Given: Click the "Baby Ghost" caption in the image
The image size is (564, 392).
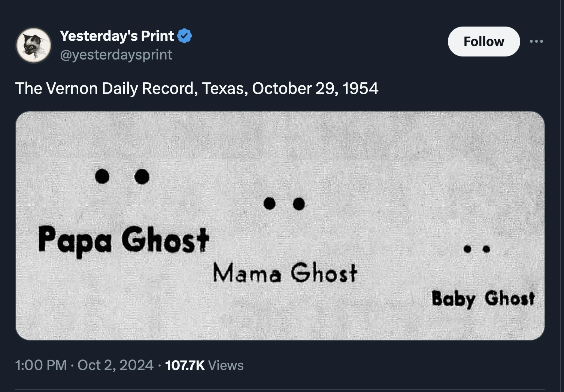Looking at the screenshot, I should (x=483, y=299).
